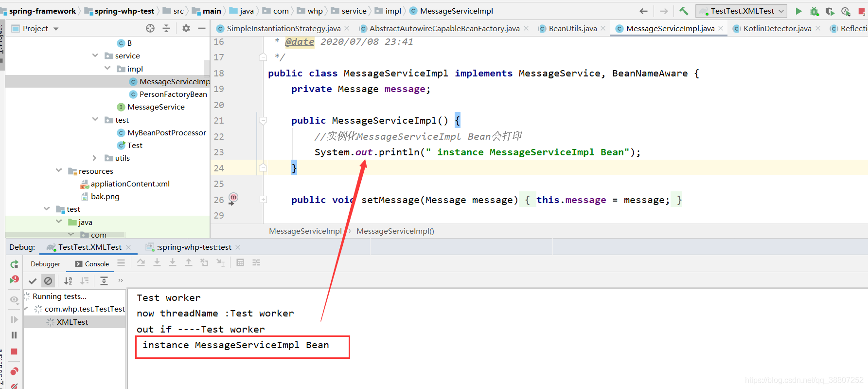
Task: Navigate back with the left arrow
Action: click(643, 11)
